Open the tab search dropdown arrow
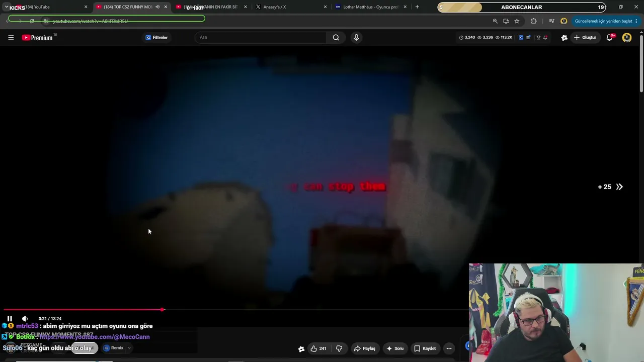This screenshot has width=644, height=362. (6, 7)
